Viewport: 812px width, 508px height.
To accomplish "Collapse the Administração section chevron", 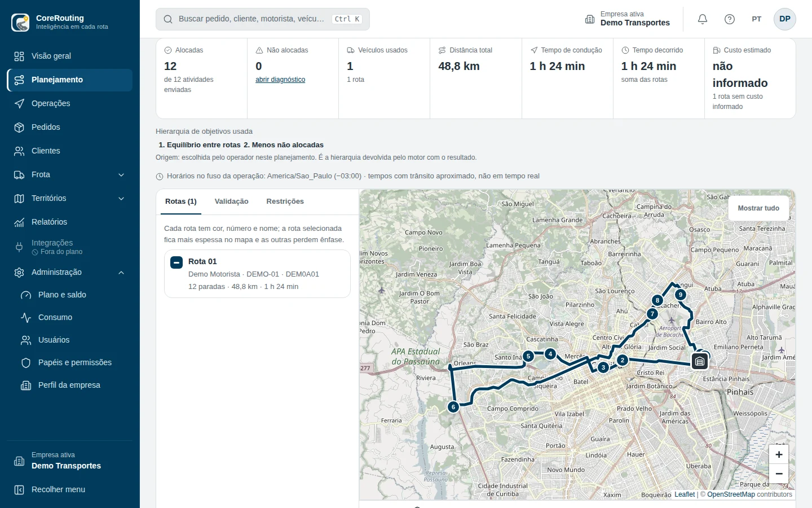I will pos(121,273).
